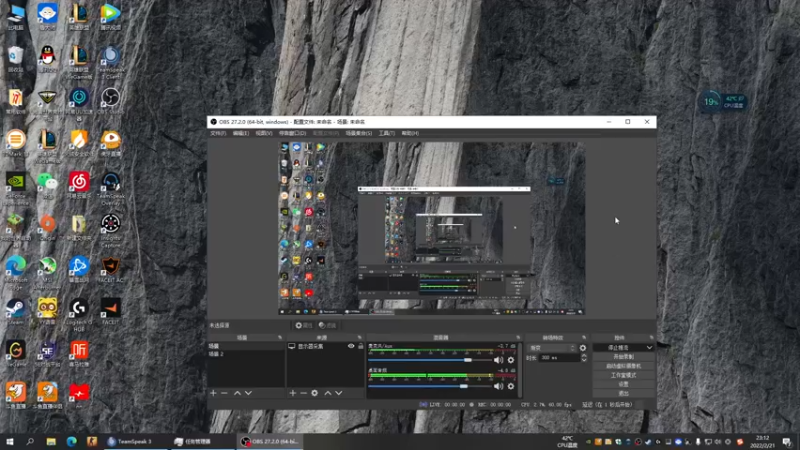Screen dimensions: 800x450
Task: Move selected scene up with arrow
Action: 237,393
